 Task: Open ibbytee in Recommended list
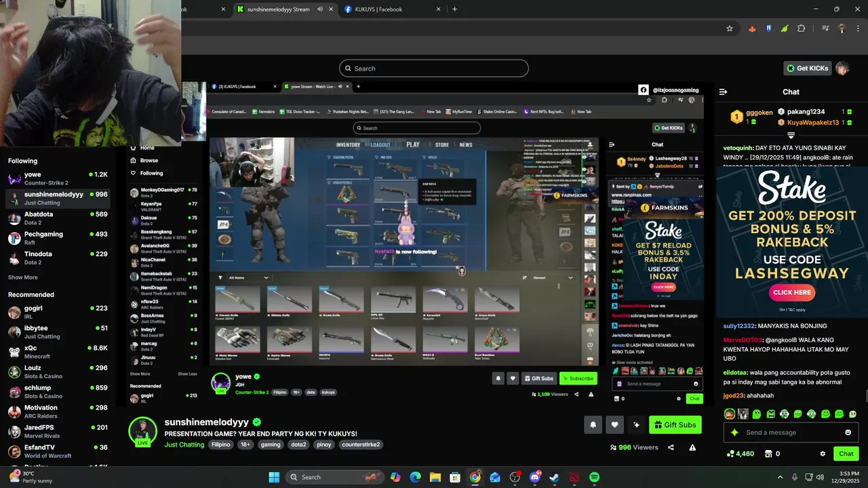point(58,331)
